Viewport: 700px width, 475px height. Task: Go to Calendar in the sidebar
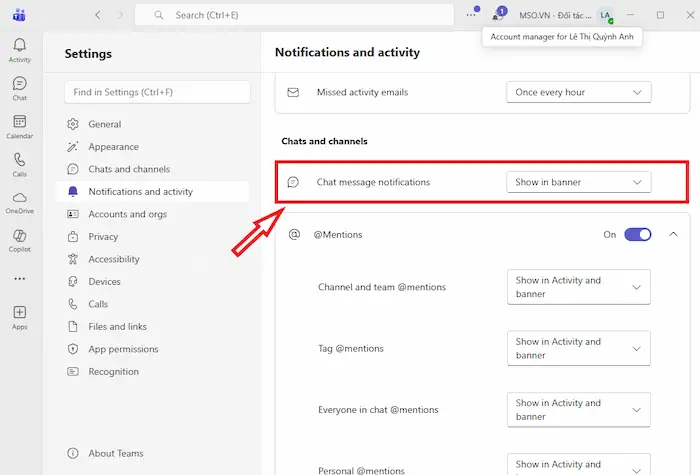coord(20,125)
